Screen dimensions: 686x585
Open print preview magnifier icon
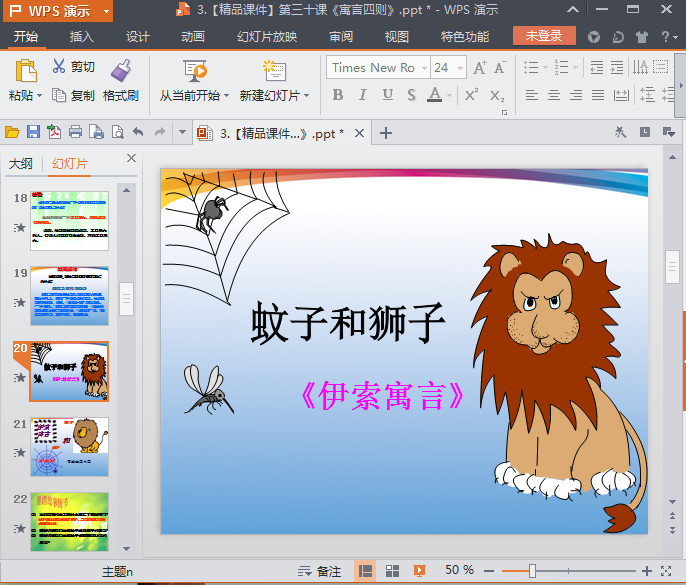pos(117,132)
